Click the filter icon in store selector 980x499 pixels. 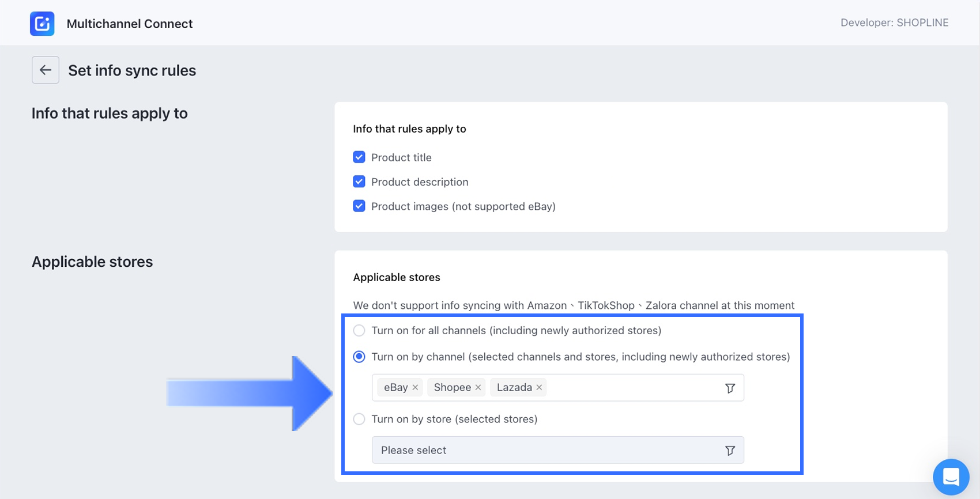pyautogui.click(x=730, y=451)
